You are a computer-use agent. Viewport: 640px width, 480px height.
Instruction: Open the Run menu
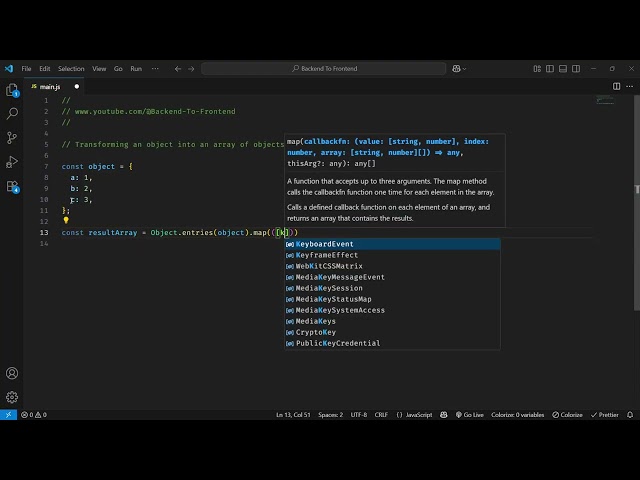point(136,69)
